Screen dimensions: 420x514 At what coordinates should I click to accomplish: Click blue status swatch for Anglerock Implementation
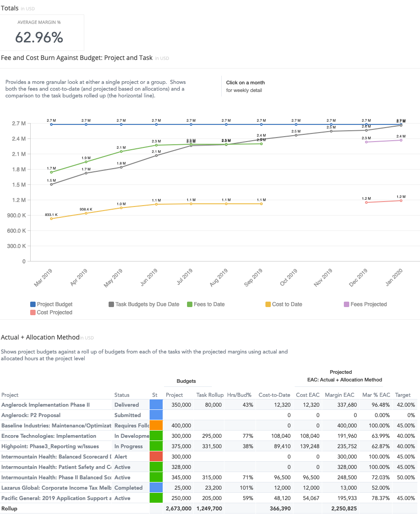click(x=156, y=405)
